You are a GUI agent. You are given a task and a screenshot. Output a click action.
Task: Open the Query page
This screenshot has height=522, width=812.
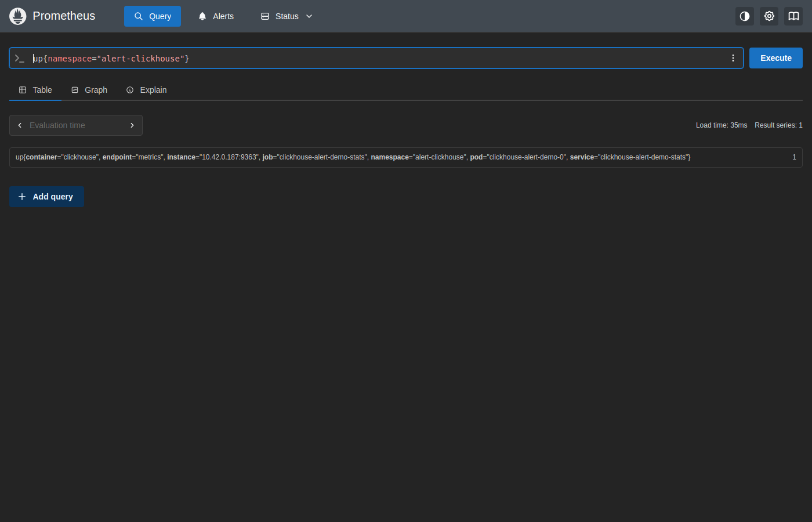pos(153,16)
